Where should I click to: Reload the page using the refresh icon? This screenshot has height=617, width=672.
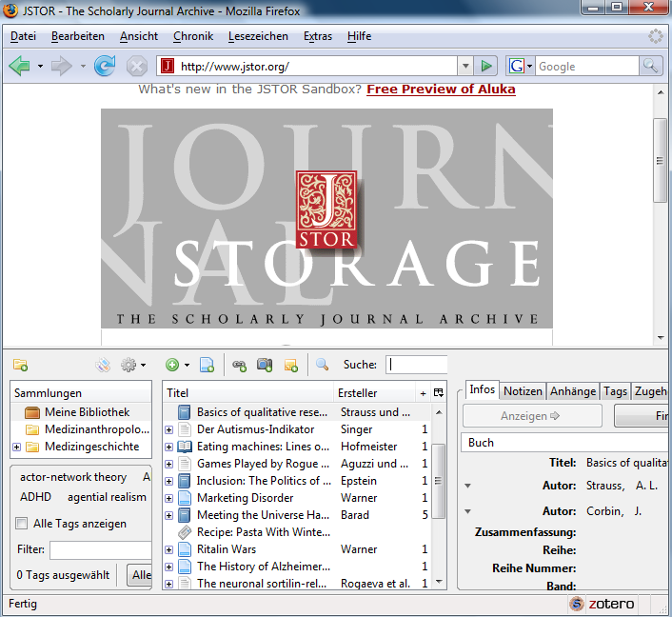point(105,66)
